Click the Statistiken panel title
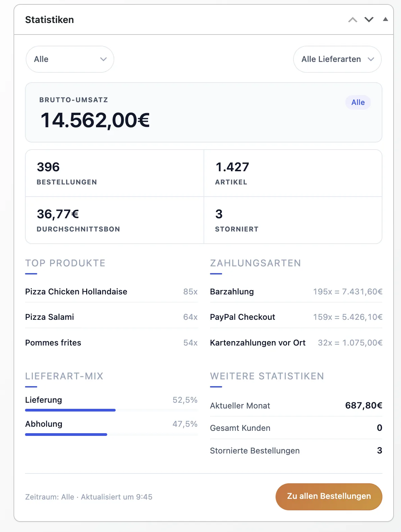401x532 pixels. (x=50, y=20)
